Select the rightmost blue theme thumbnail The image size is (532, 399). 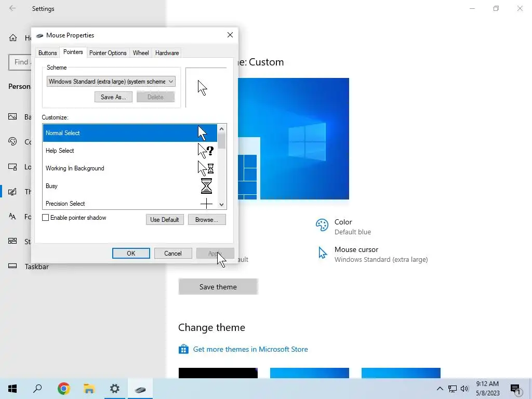pyautogui.click(x=401, y=373)
